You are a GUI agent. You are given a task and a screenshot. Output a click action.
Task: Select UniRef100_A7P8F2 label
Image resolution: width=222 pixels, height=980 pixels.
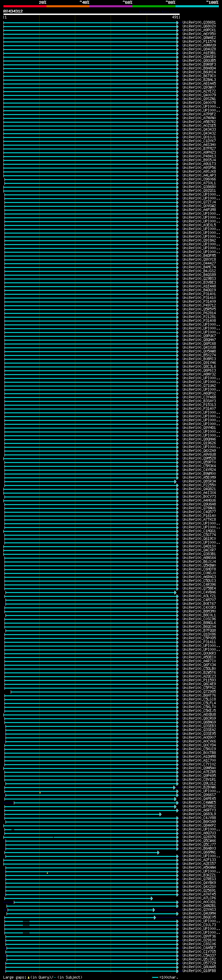[x=199, y=114]
